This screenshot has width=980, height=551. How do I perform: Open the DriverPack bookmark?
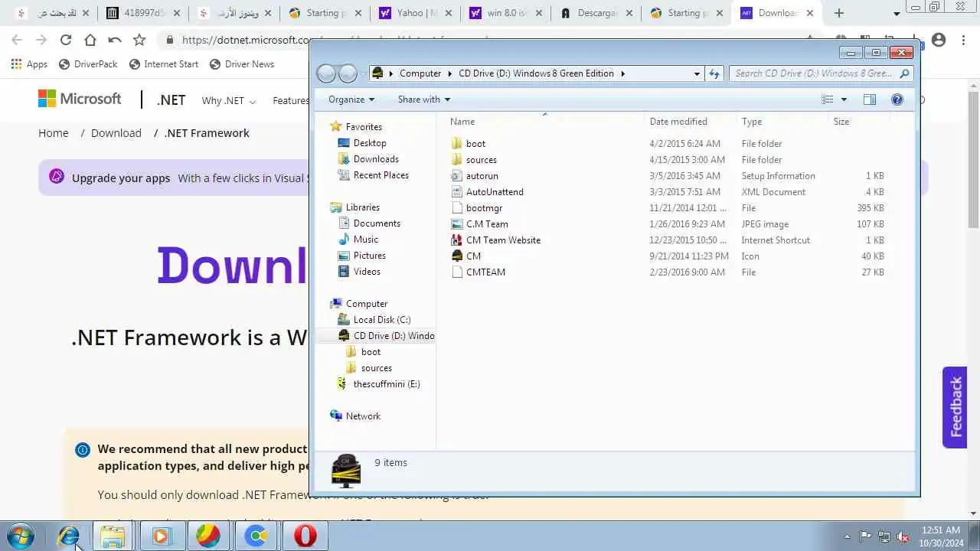pos(88,64)
